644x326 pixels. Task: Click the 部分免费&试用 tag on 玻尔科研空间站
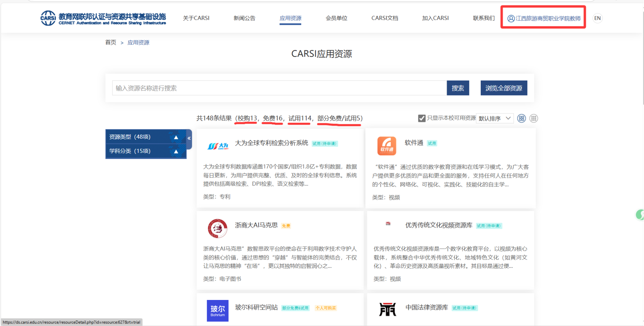pos(295,308)
